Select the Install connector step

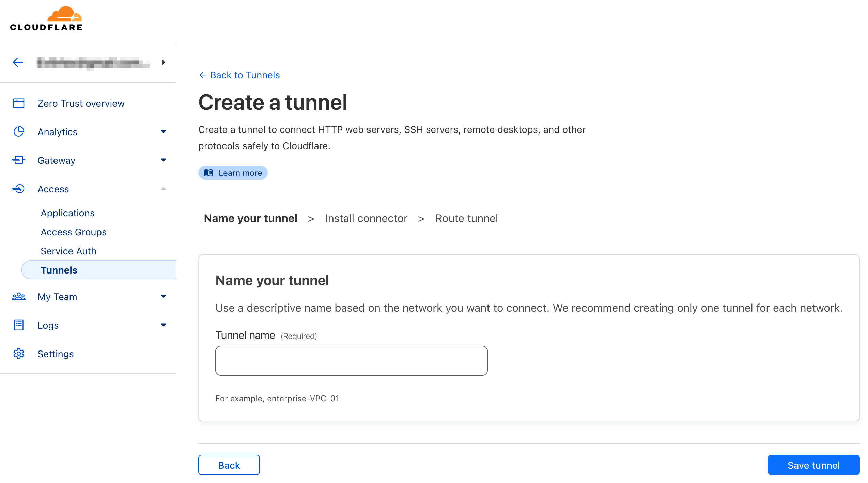(x=366, y=218)
